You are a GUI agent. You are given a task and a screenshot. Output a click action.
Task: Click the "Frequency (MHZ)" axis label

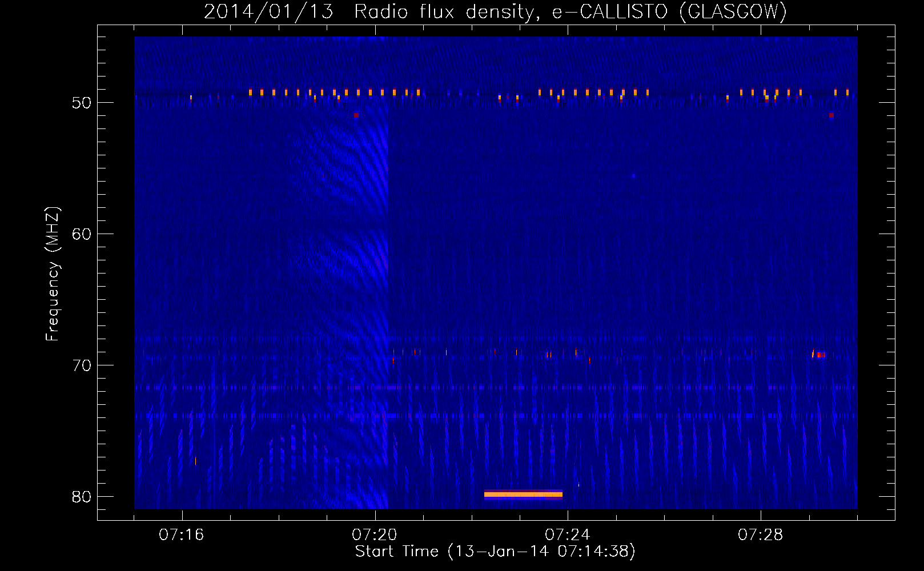coord(53,274)
